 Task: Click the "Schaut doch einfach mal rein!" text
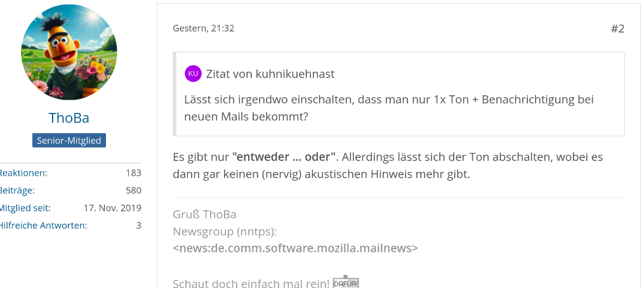[251, 284]
